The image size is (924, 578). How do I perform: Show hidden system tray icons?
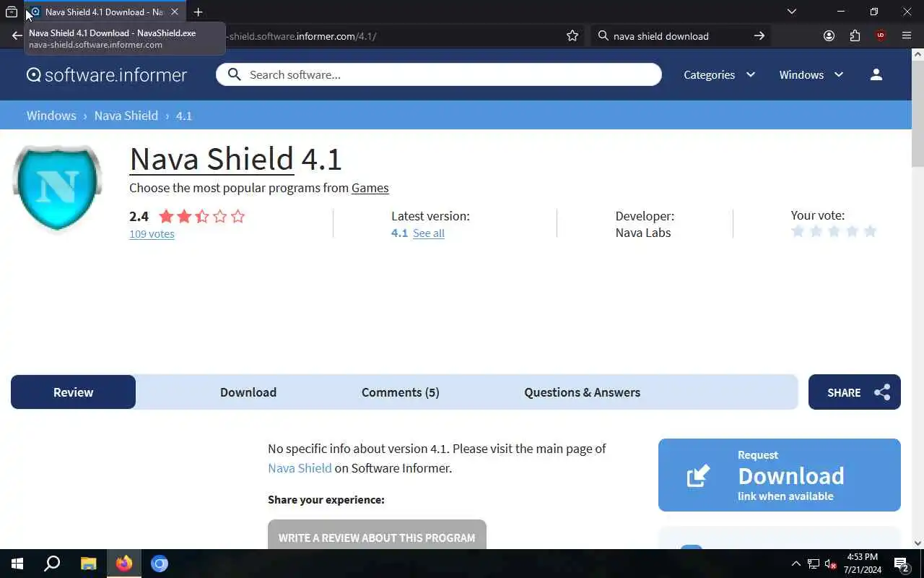796,564
